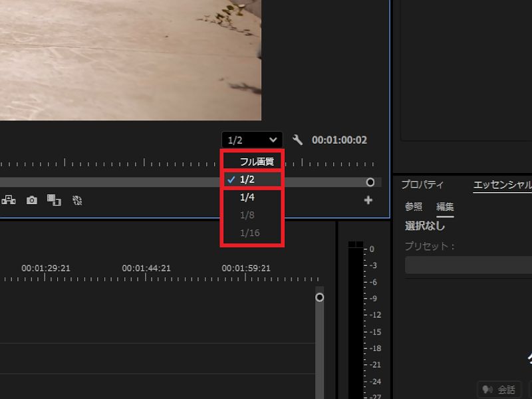Image resolution: width=532 pixels, height=399 pixels.
Task: Switch to the エッセンシャル panel tab
Action: pos(502,185)
